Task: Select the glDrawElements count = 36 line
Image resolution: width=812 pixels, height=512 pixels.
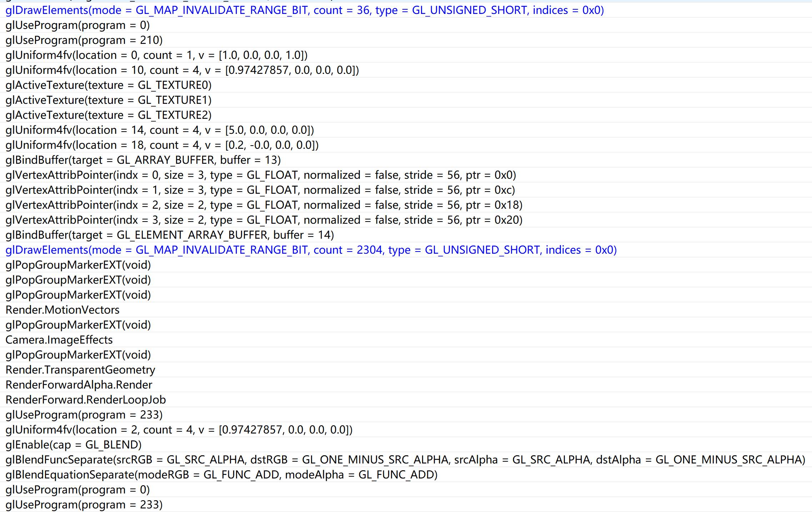Action: (x=304, y=10)
